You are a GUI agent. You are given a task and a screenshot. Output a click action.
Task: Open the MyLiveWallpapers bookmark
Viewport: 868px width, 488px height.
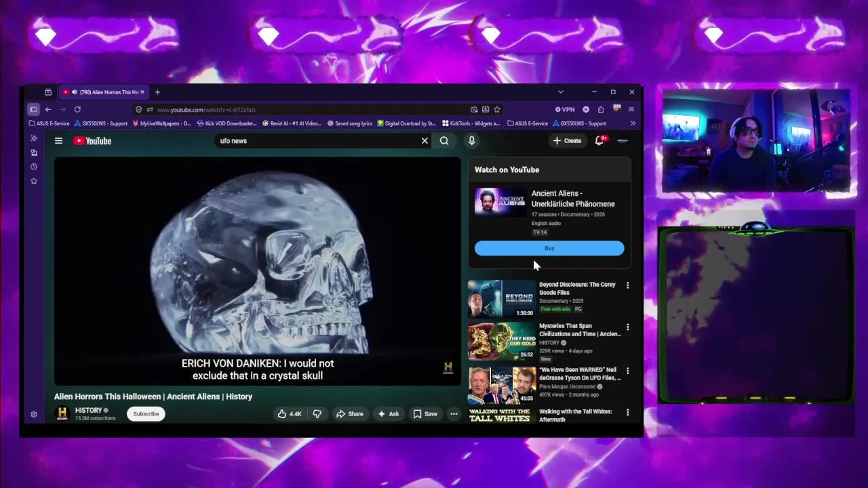(x=162, y=123)
